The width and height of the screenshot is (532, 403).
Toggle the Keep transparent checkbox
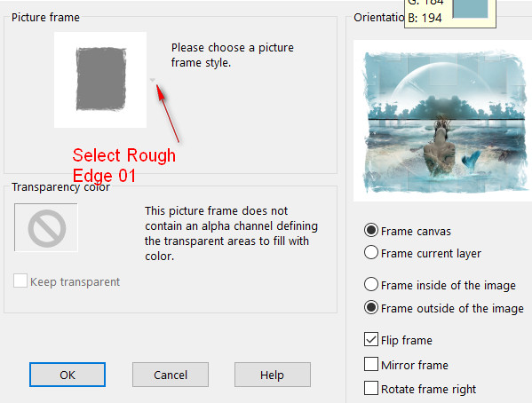click(x=20, y=281)
